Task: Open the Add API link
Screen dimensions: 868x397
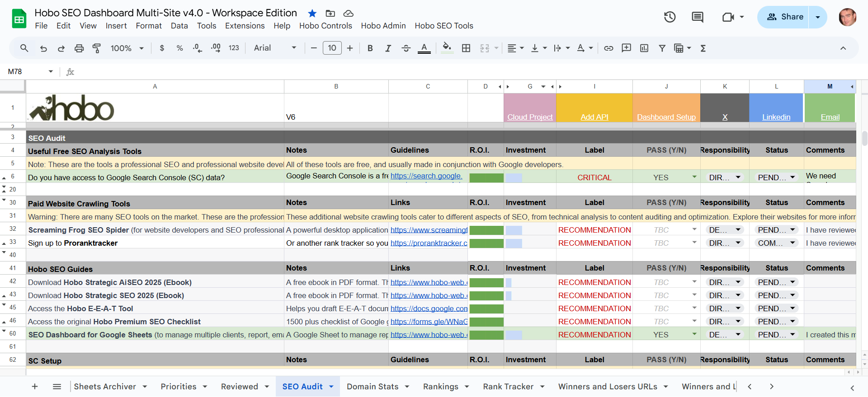Action: (x=594, y=117)
